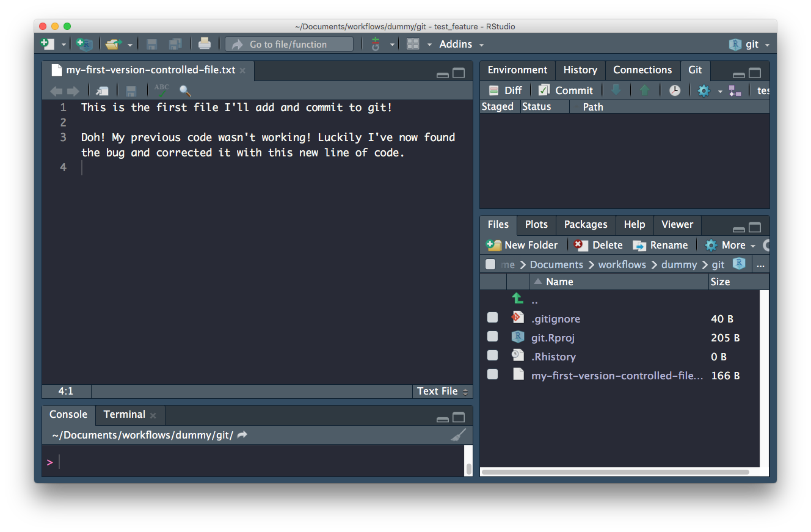Clear the console with broom icon
The image size is (811, 532).
(458, 435)
